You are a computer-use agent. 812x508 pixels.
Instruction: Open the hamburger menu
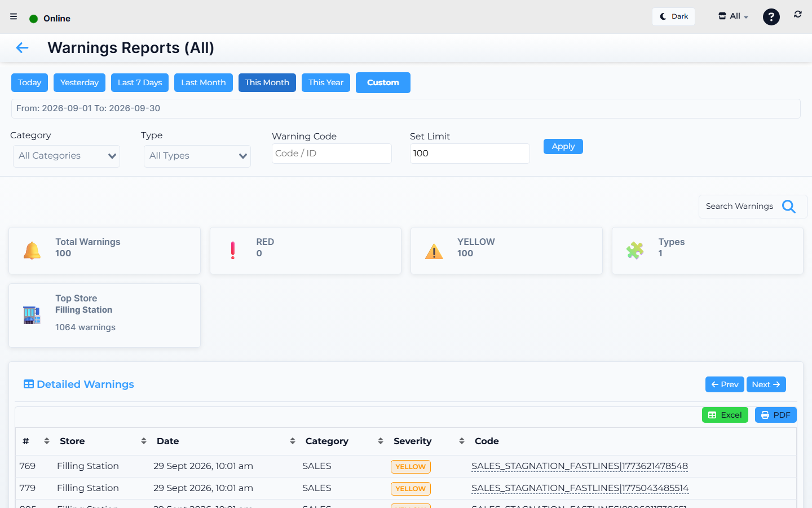pos(14,16)
